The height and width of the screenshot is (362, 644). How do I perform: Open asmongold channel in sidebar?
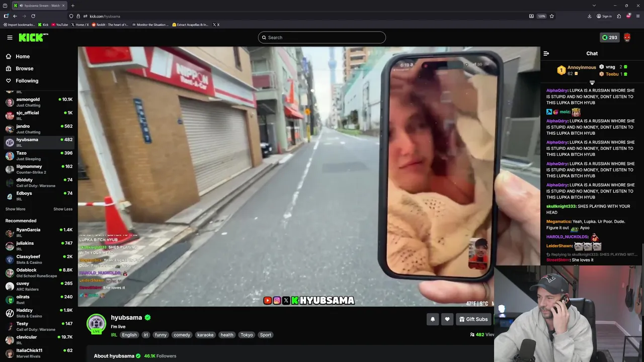[x=39, y=102]
